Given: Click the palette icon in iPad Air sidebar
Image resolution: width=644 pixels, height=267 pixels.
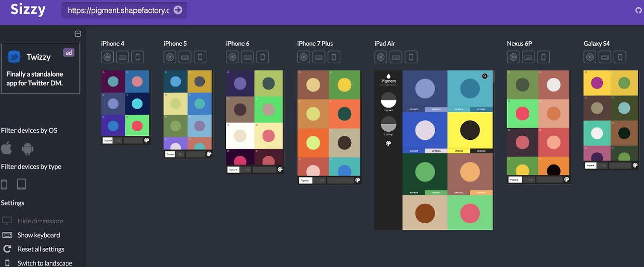Looking at the screenshot, I should 389,143.
